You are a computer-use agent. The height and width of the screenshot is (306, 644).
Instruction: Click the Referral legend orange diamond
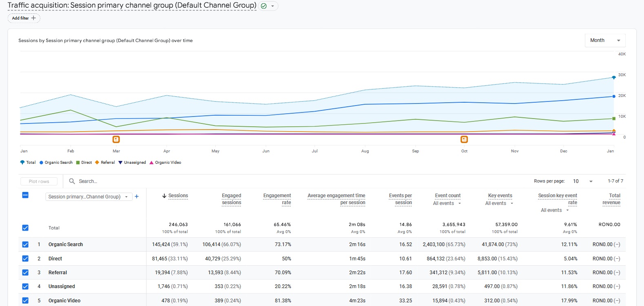point(97,162)
